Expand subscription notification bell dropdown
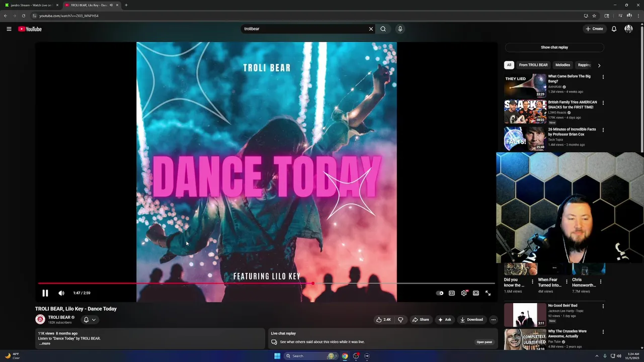Viewport: 644px width, 362px height. click(90, 320)
